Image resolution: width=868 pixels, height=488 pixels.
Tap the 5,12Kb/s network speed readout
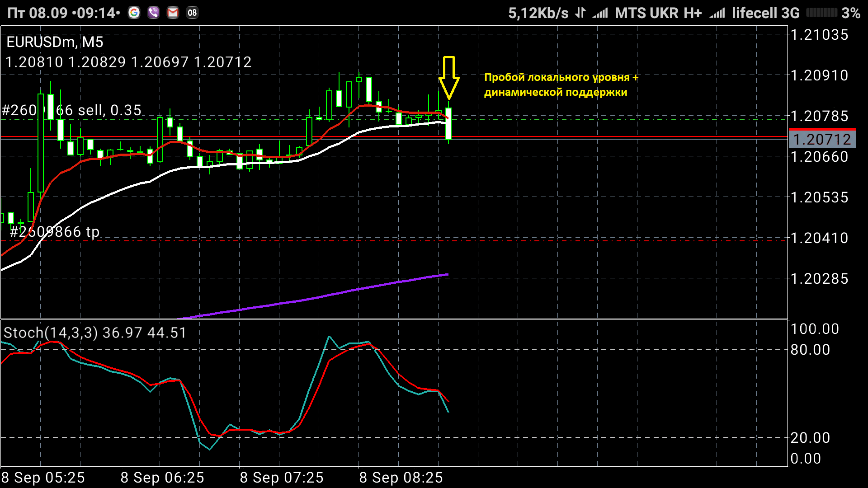tap(538, 13)
